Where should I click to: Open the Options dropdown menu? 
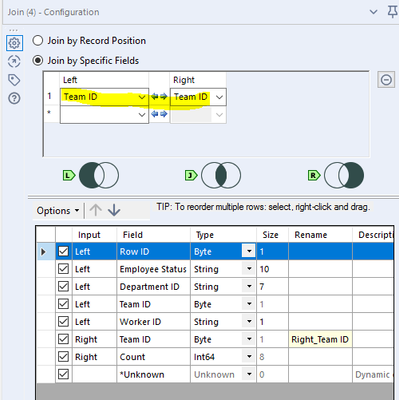(x=58, y=211)
